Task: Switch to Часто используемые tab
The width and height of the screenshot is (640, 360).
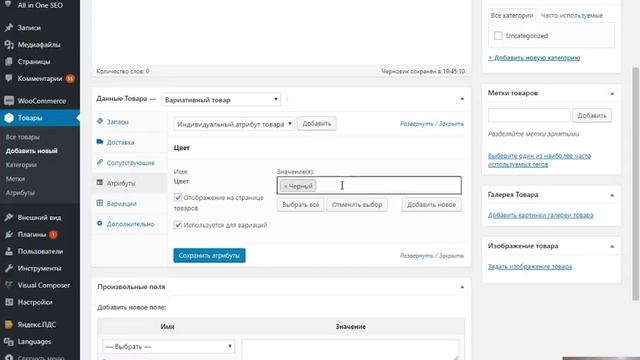Action: (x=571, y=16)
